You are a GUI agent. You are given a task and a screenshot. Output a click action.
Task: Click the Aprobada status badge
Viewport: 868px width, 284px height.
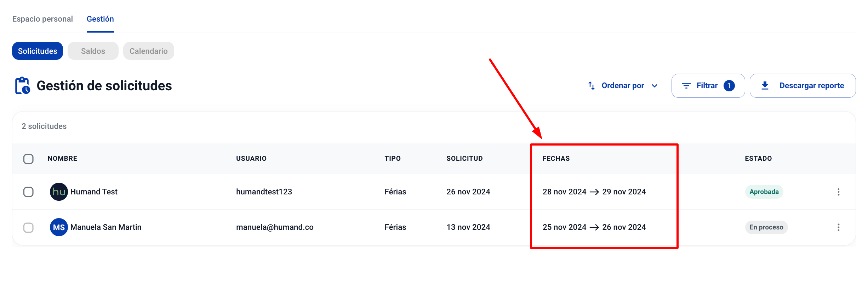764,192
